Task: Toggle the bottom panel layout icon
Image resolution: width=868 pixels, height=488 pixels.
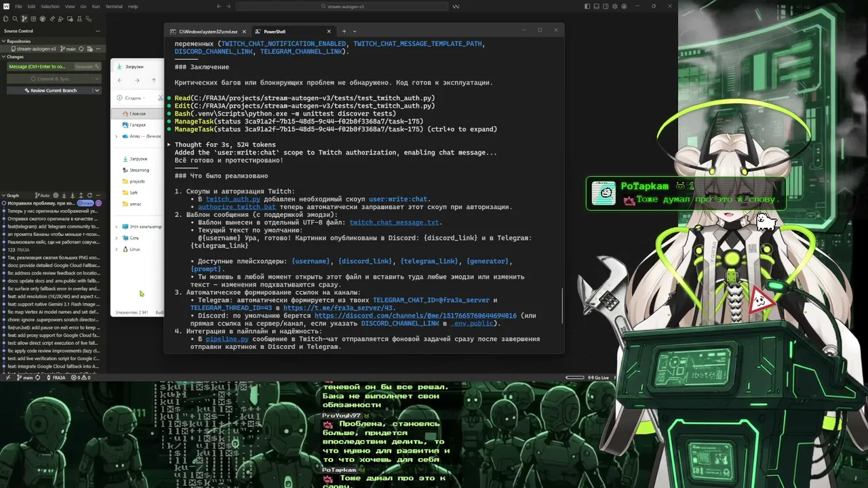Action: [598, 6]
